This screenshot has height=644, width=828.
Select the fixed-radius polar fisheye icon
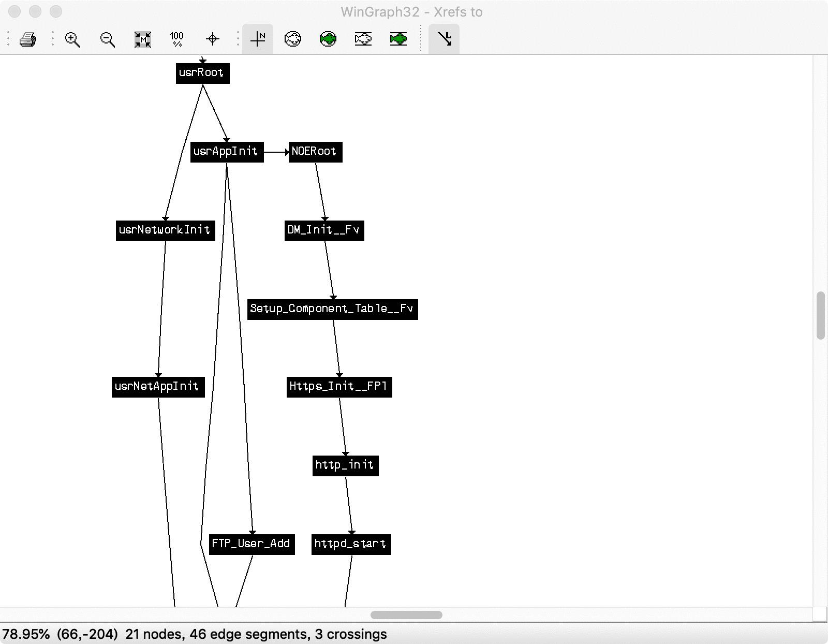pyautogui.click(x=328, y=39)
